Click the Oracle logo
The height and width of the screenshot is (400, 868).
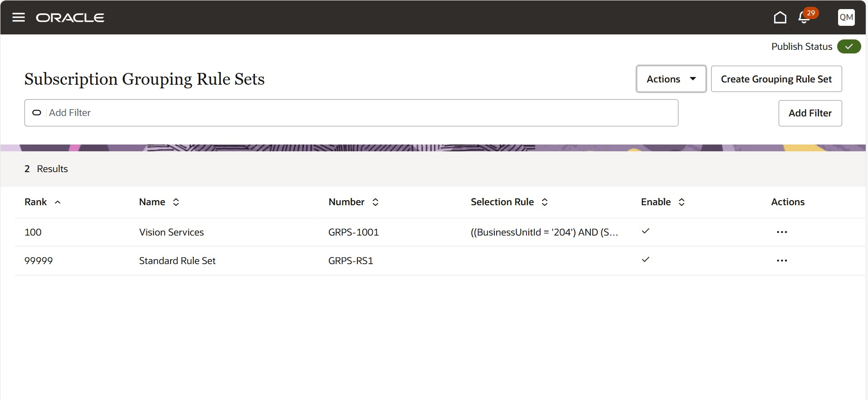tap(70, 18)
